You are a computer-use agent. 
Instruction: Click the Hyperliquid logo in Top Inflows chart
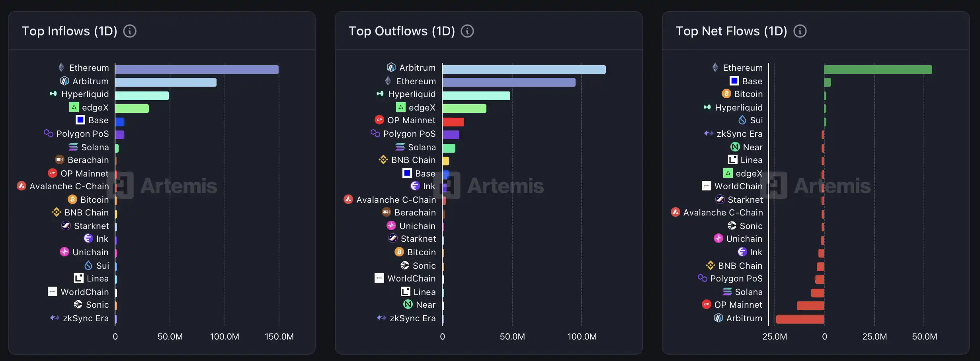point(53,94)
